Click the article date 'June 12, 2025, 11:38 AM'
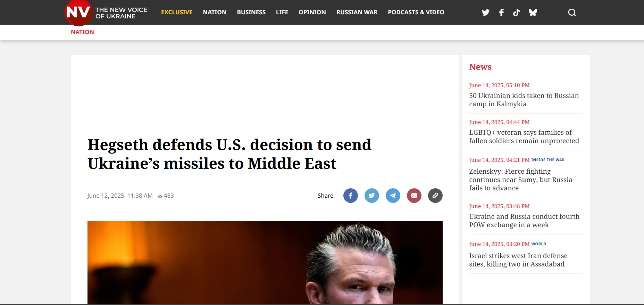 coord(120,196)
